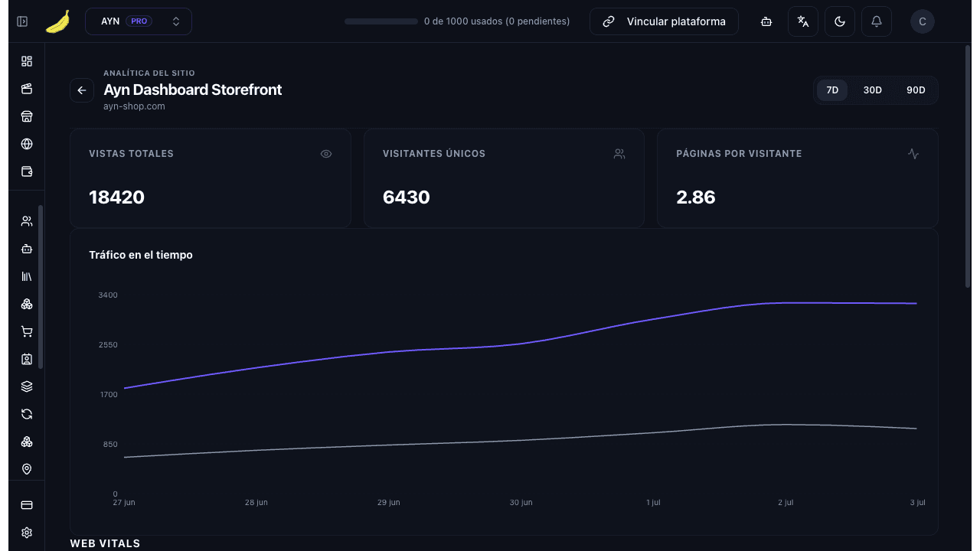Click the 30 jun axis label
This screenshot has height=551, width=980.
521,503
